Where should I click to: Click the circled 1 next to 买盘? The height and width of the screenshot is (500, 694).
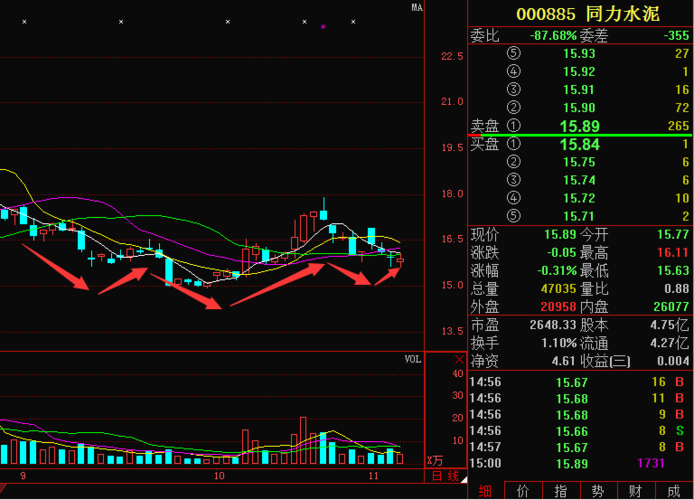click(x=513, y=144)
